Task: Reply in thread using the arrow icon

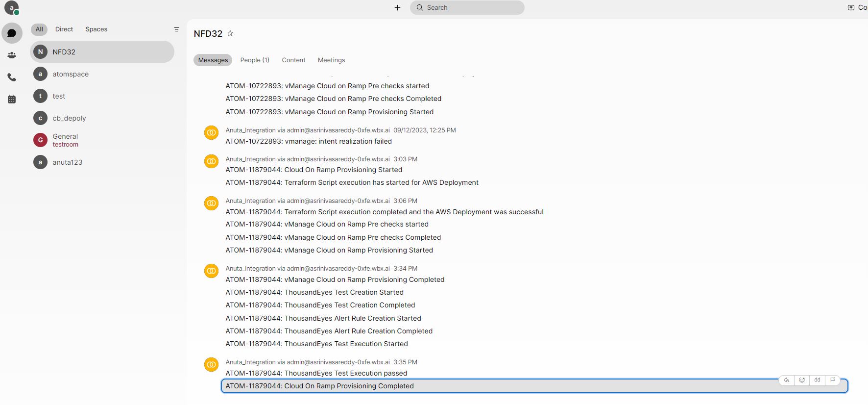Action: pos(786,380)
